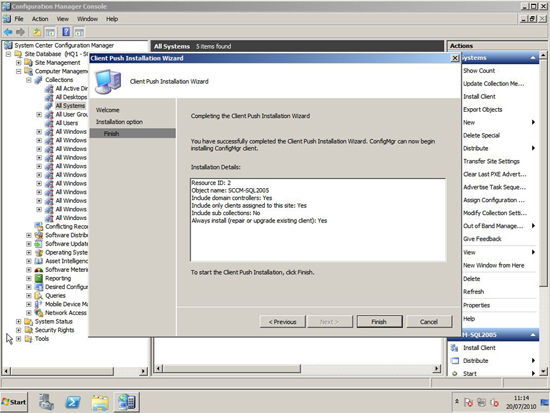Image resolution: width=550 pixels, height=413 pixels.
Task: Click the Up one level folder icon
Action: pos(37,32)
